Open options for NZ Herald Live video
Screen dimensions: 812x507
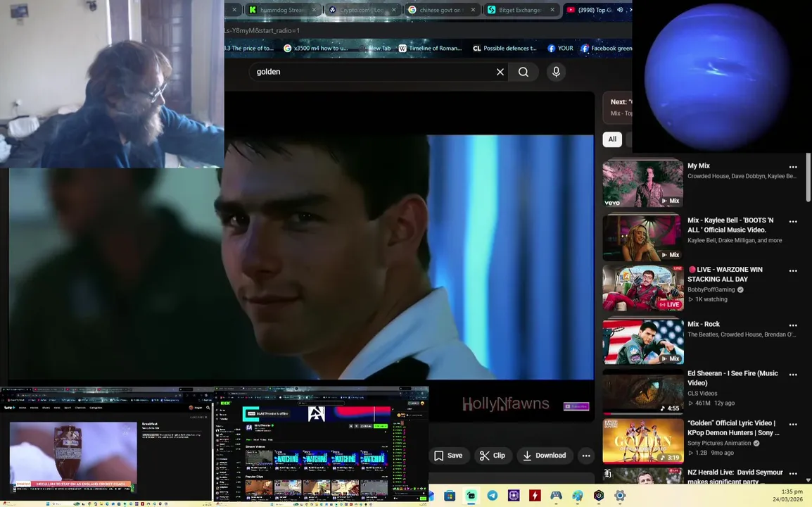793,473
